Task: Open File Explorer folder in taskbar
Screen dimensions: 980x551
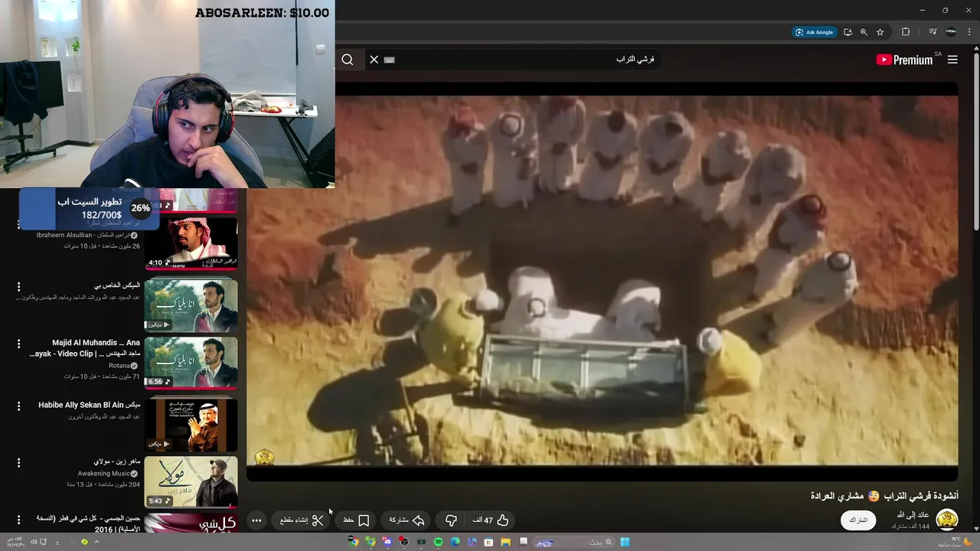Action: point(505,542)
